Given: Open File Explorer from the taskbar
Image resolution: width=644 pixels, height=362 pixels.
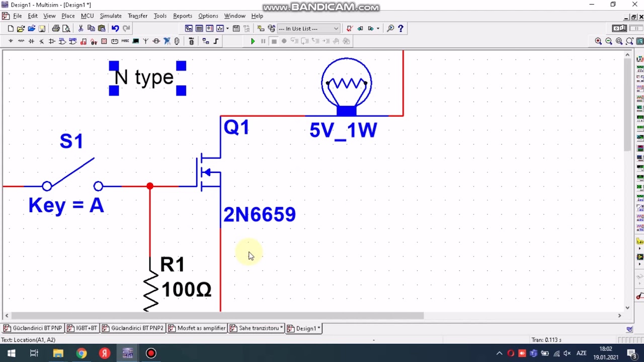Looking at the screenshot, I should pos(58,353).
